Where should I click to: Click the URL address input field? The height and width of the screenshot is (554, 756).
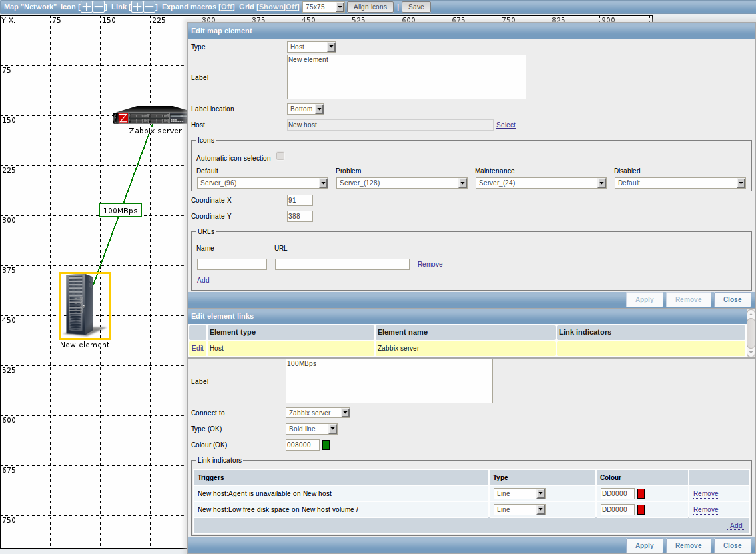342,264
